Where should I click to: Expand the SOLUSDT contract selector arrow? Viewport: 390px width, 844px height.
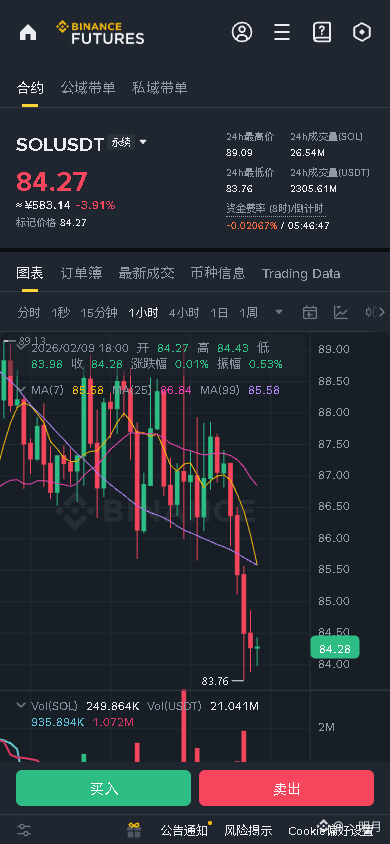(143, 143)
